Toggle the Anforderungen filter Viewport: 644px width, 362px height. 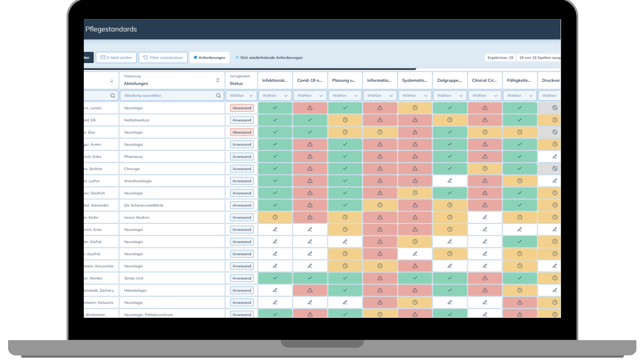point(209,58)
